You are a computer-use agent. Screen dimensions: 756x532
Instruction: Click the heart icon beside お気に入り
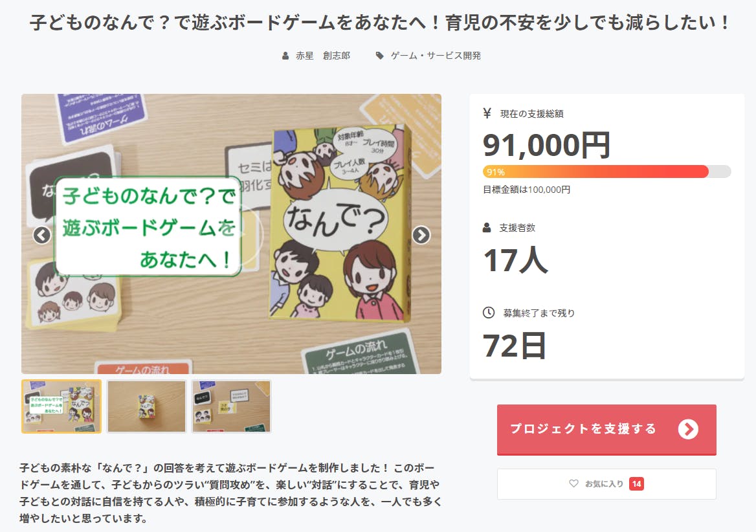pyautogui.click(x=573, y=483)
